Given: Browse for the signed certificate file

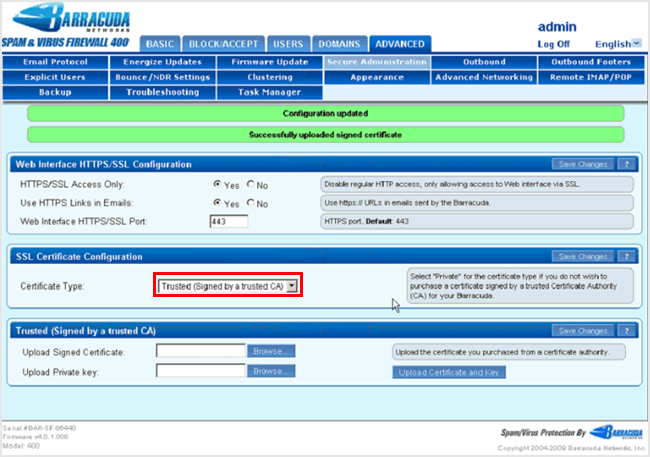Looking at the screenshot, I should [x=272, y=352].
